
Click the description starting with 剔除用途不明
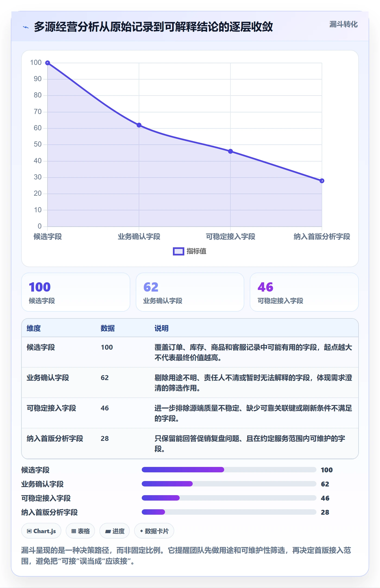coord(253,383)
